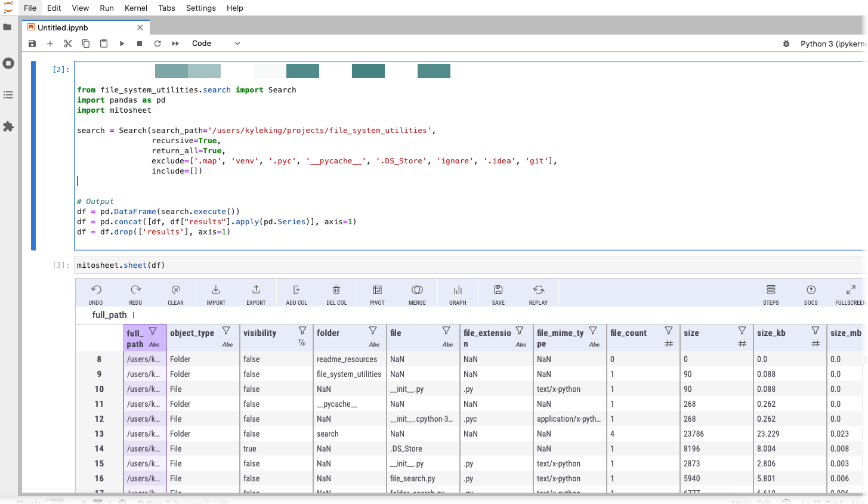Open the Help menu
868x504 pixels.
click(x=234, y=8)
